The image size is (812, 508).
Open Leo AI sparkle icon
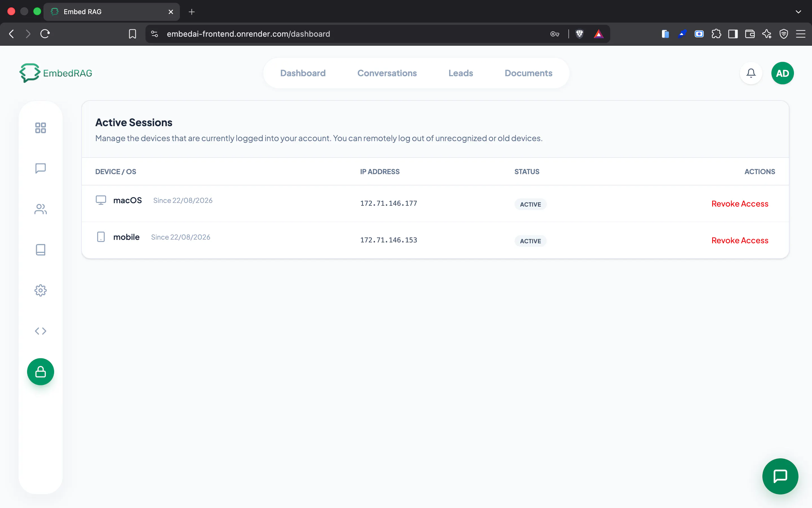click(x=767, y=34)
